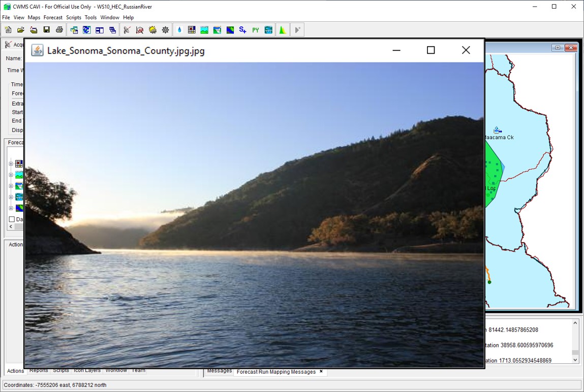Click the Save (floppy disk) toolbar icon
584x392 pixels.
46,30
